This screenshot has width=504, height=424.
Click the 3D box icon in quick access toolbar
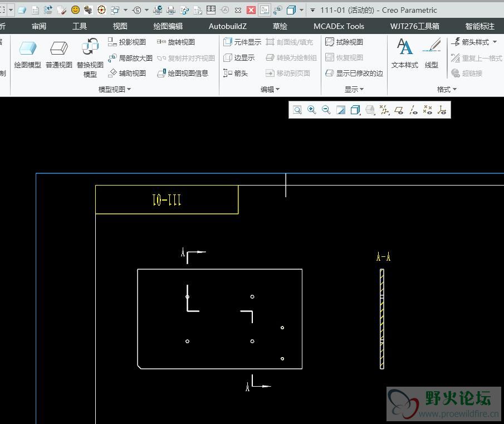pos(291,10)
